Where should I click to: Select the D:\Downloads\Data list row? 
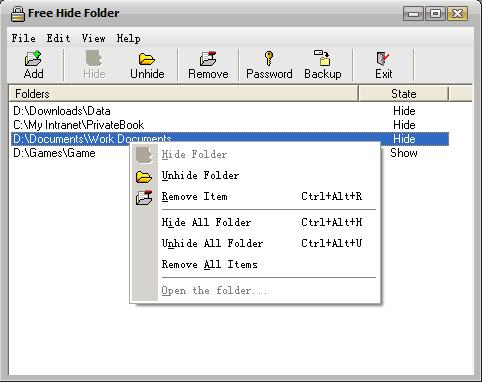click(x=230, y=111)
